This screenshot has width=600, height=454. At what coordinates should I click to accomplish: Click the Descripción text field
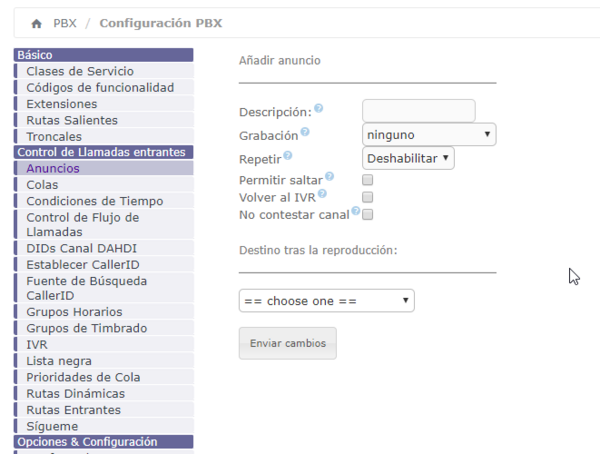[418, 110]
